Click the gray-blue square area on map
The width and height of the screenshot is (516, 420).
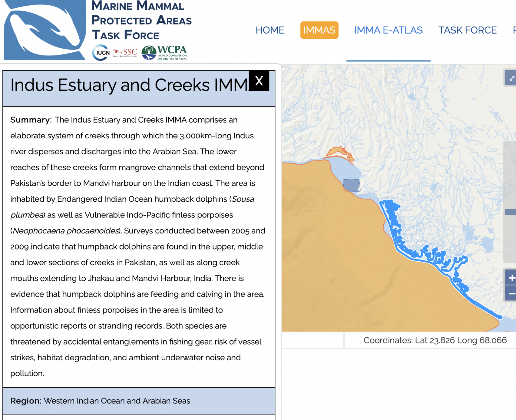[x=351, y=185]
